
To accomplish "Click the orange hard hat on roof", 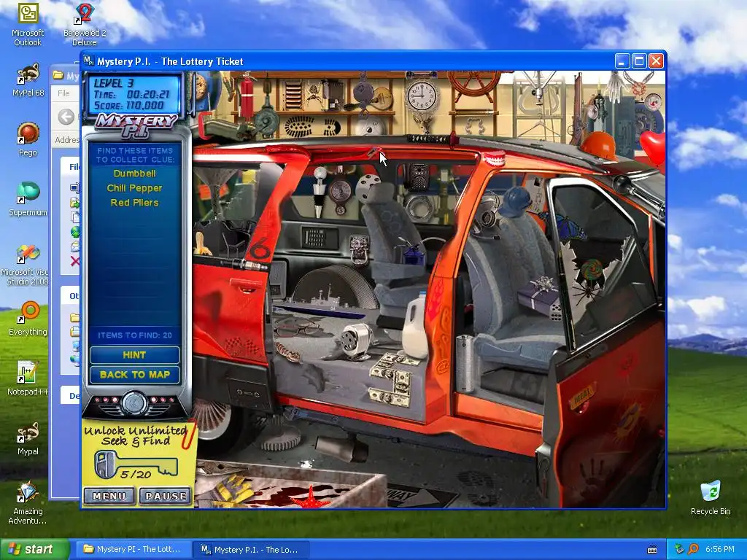I will pos(599,144).
